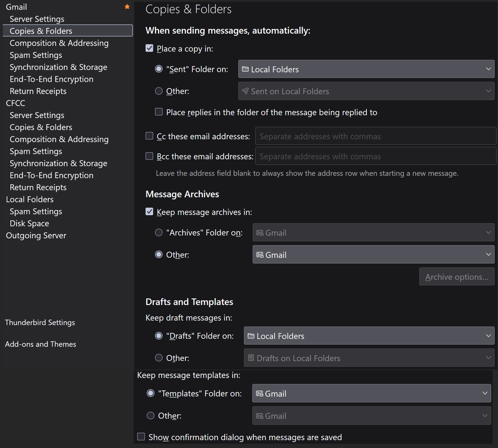The image size is (498, 448).
Task: Select the 'Other' radio below Drafts Folder
Action: point(159,358)
